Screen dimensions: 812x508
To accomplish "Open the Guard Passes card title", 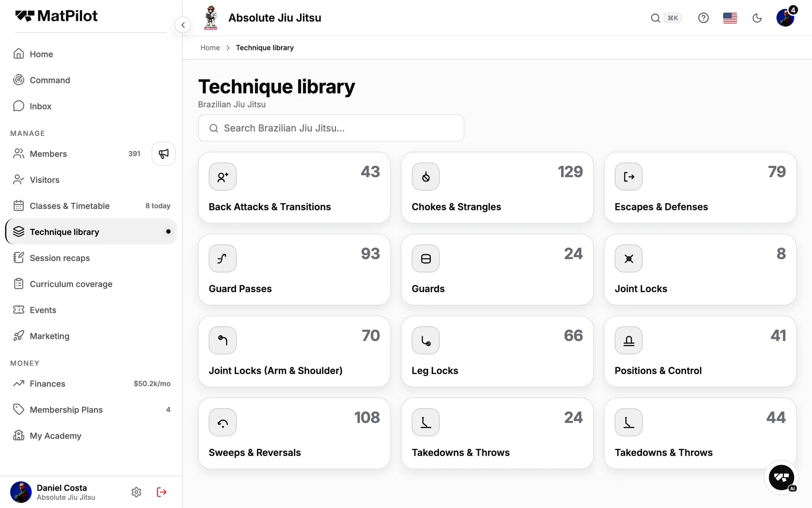I will point(240,289).
